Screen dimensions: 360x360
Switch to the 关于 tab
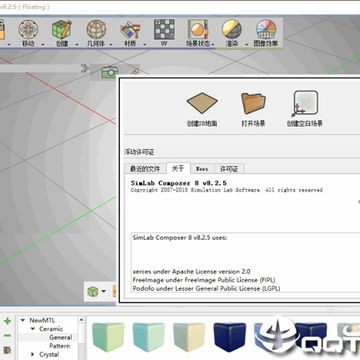pos(178,168)
